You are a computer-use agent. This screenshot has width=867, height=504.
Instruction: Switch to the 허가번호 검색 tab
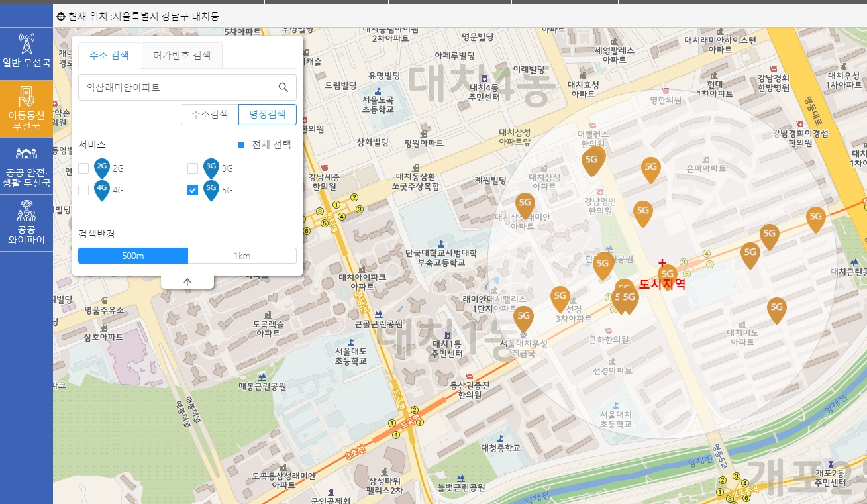click(x=181, y=56)
